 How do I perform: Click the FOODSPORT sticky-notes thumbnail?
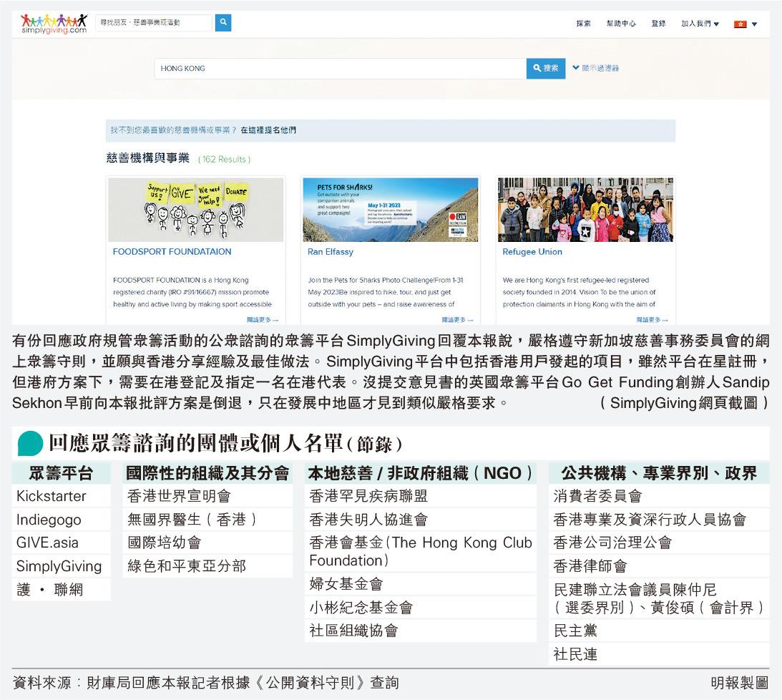tap(196, 210)
